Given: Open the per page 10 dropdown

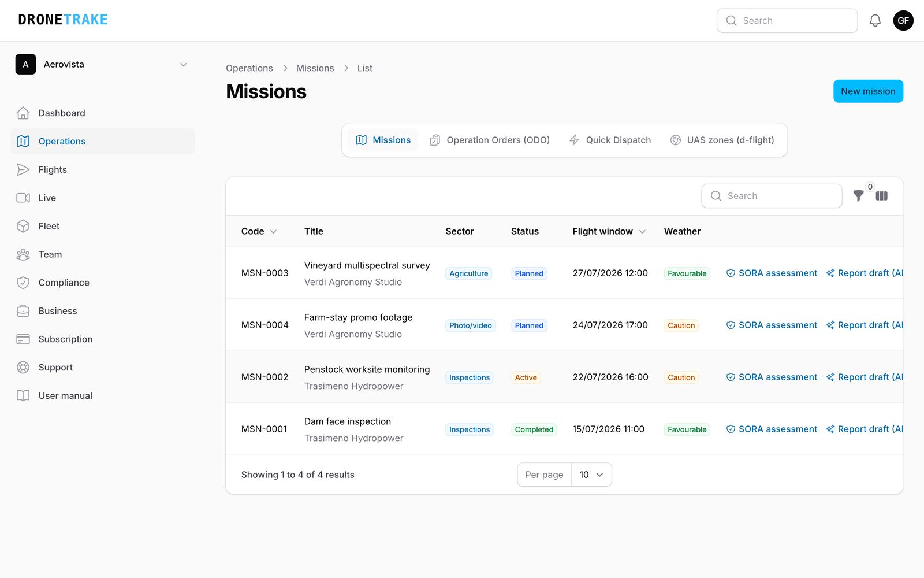Looking at the screenshot, I should pyautogui.click(x=591, y=475).
